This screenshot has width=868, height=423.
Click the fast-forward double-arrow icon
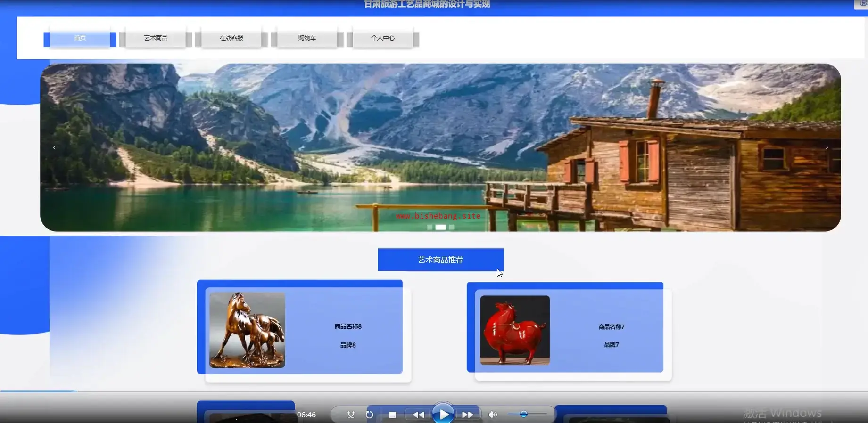pyautogui.click(x=467, y=415)
